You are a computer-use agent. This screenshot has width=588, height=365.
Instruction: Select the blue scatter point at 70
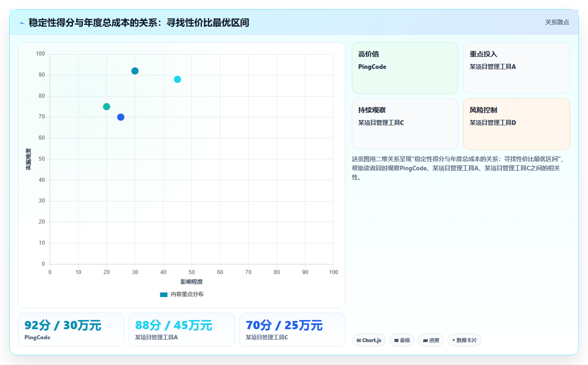tap(121, 117)
